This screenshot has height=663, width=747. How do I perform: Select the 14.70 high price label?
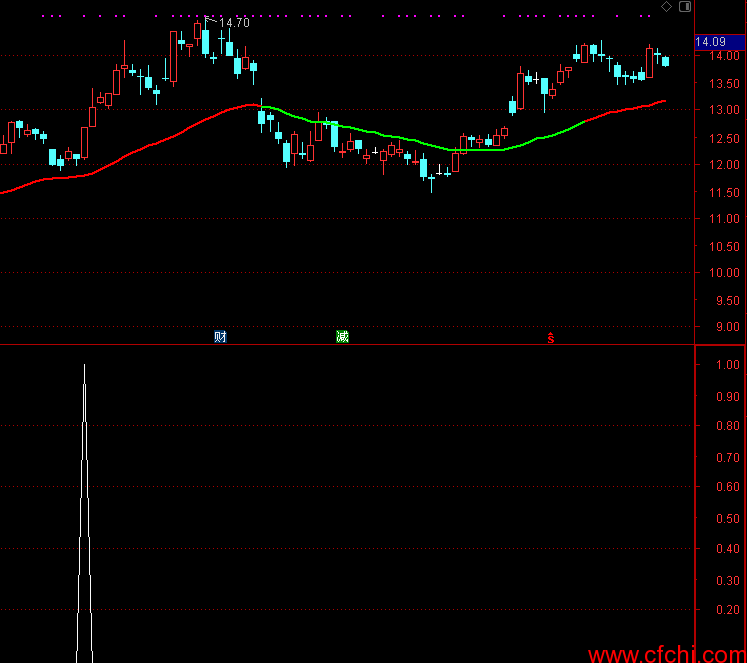[234, 22]
